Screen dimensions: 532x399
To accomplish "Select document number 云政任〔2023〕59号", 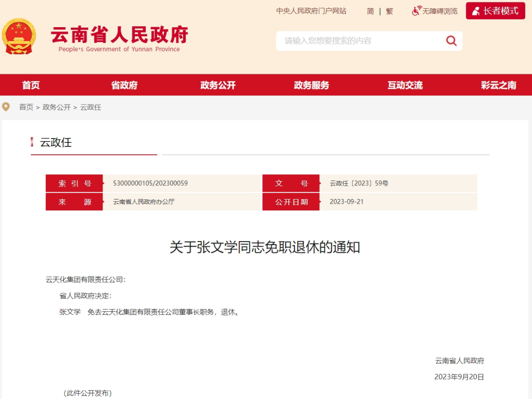I will click(359, 183).
